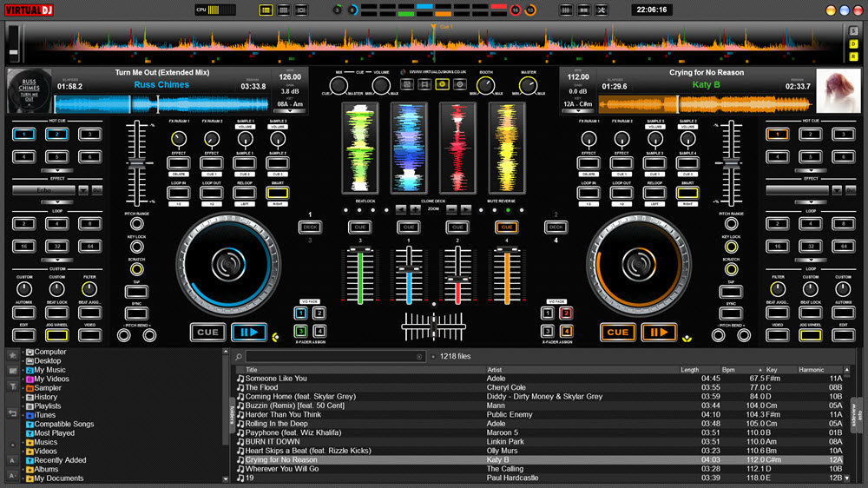Toggle the left deck Smart loop button
This screenshot has width=868, height=488.
278,193
